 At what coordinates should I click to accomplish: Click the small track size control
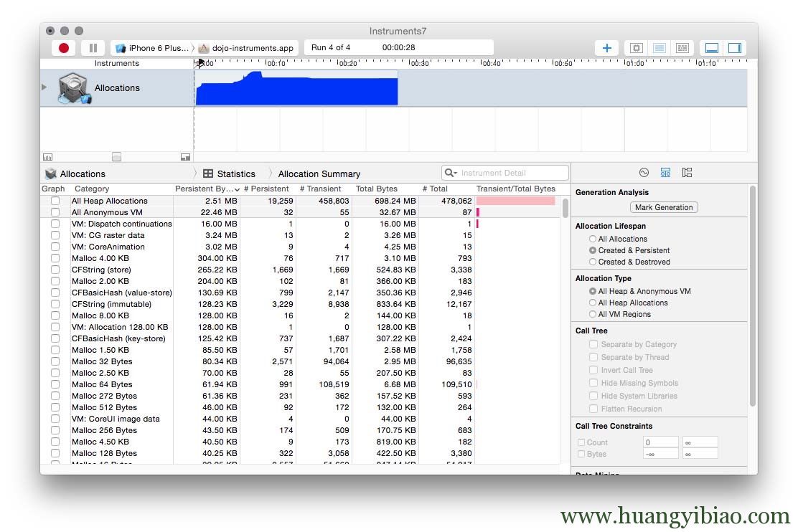click(116, 157)
